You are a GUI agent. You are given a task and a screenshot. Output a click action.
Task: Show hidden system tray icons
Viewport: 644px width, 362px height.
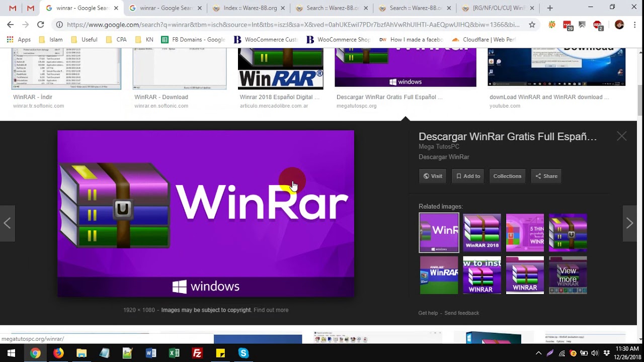[538, 353]
